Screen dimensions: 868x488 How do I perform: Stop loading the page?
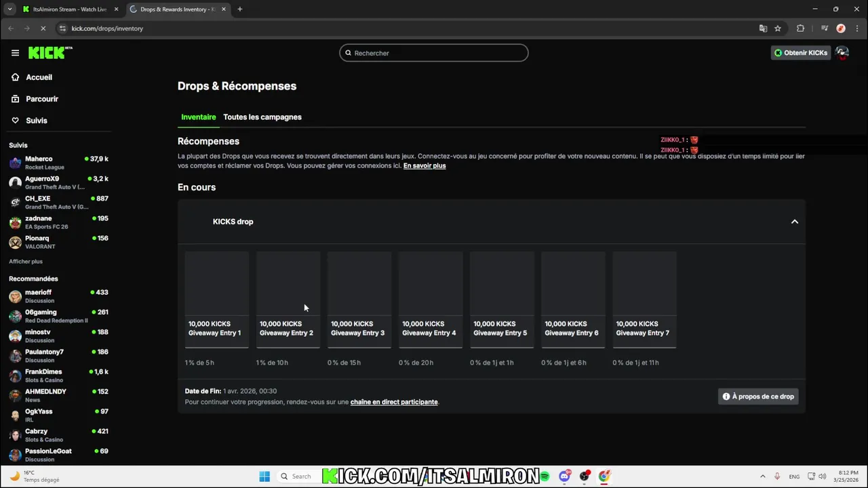tap(43, 28)
